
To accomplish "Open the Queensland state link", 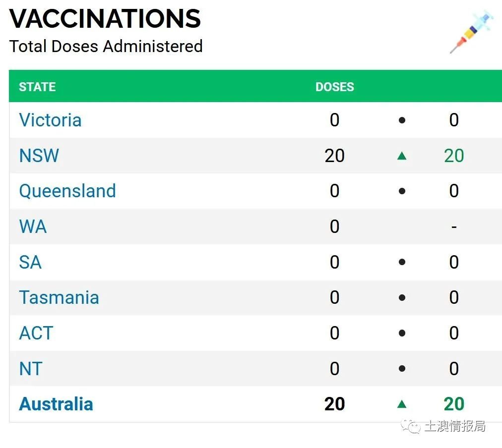I will point(67,191).
